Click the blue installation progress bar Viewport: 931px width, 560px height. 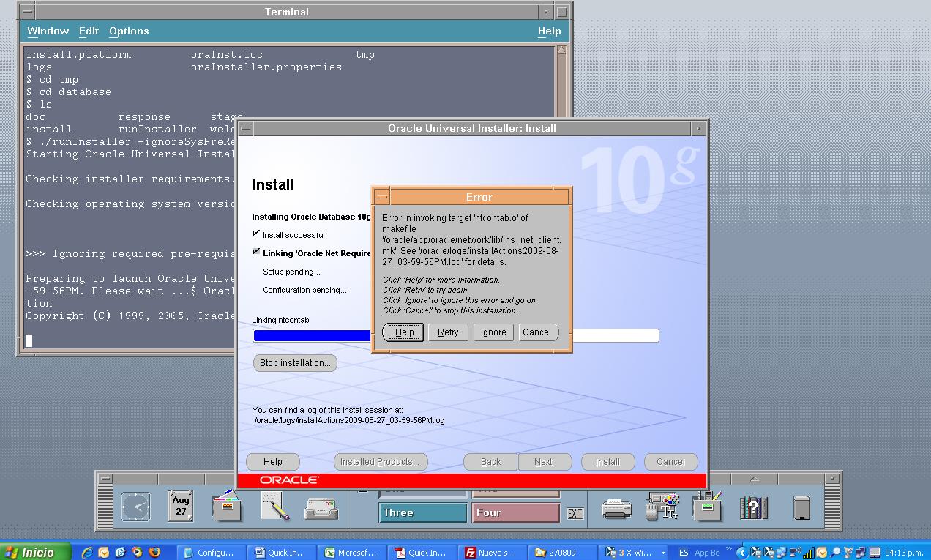point(312,336)
